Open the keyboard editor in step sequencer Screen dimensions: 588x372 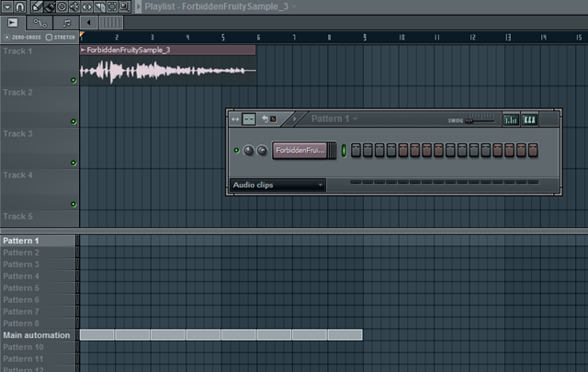coord(529,119)
